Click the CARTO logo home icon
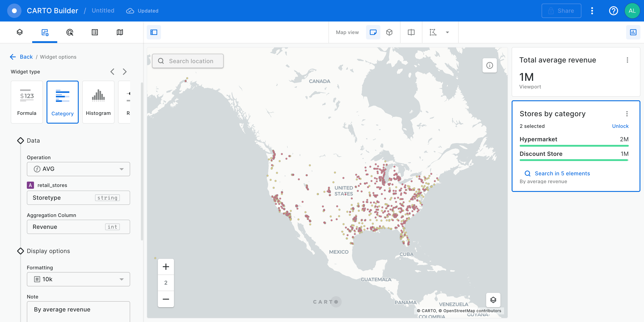 click(x=14, y=11)
